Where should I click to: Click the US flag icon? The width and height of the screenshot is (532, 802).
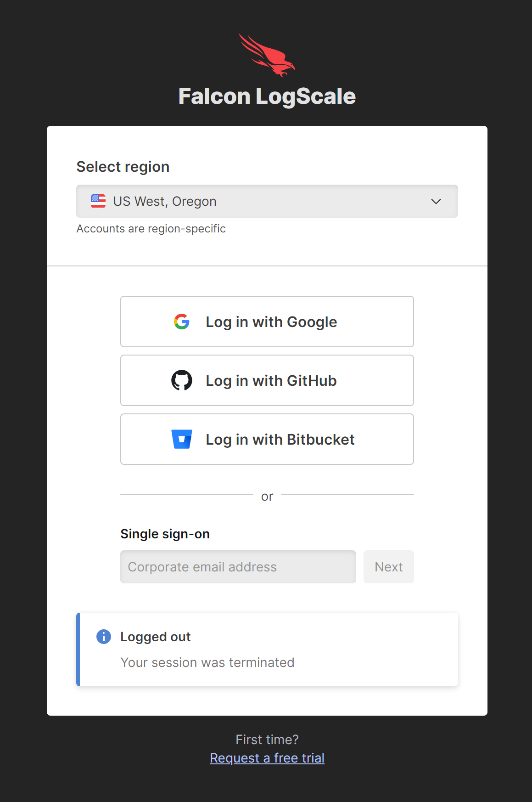98,201
